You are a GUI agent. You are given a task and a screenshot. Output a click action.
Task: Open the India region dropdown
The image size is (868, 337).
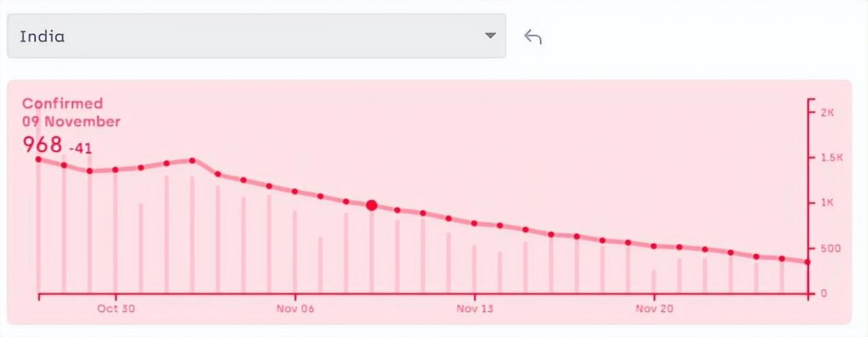tap(256, 36)
